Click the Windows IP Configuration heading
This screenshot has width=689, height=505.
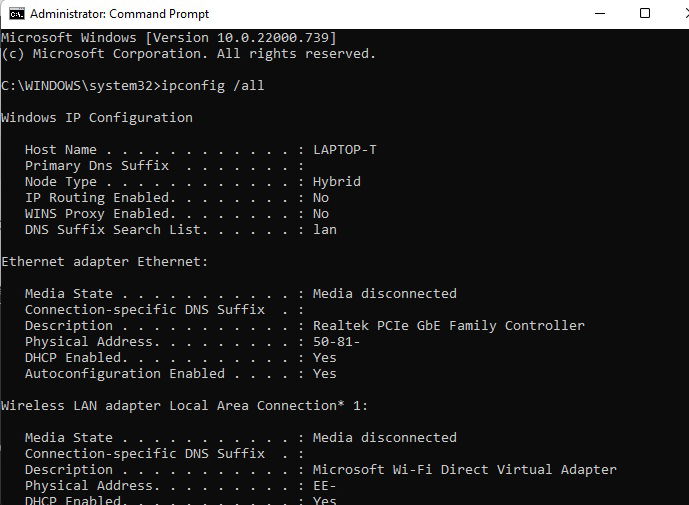pyautogui.click(x=97, y=118)
